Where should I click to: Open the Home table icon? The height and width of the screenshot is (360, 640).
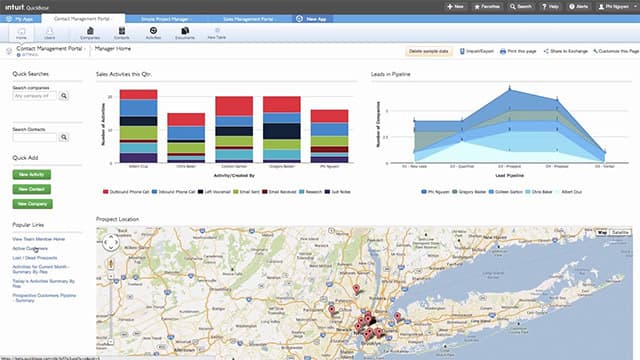[x=21, y=33]
